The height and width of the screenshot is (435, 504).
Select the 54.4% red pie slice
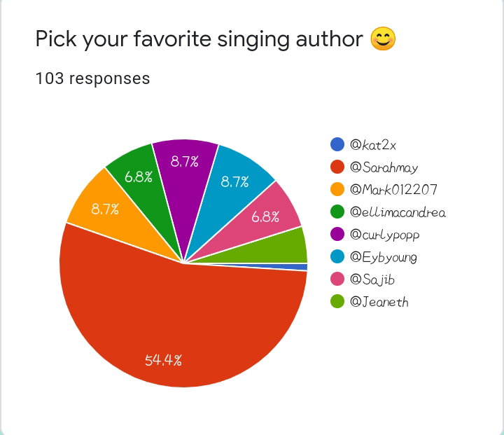[180, 322]
